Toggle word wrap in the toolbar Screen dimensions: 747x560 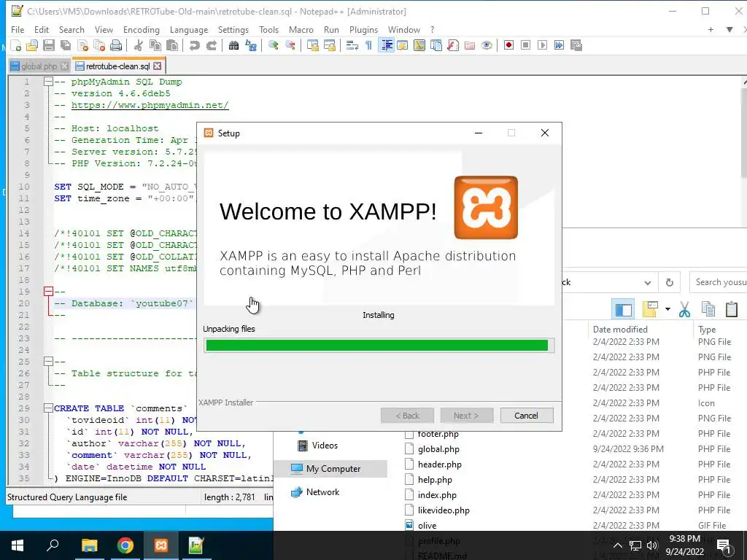point(352,45)
